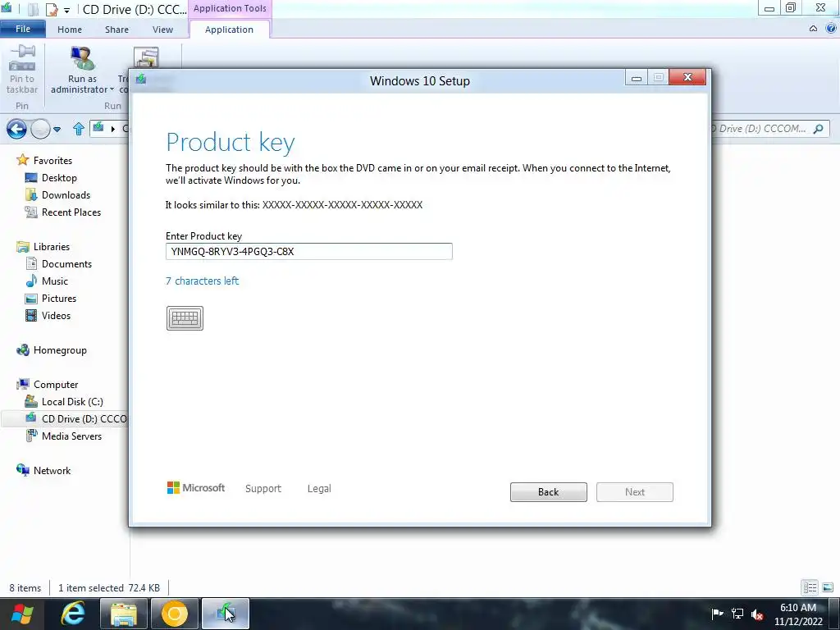Switch to the Home ribbon tab
Image resolution: width=840 pixels, height=630 pixels.
(70, 30)
